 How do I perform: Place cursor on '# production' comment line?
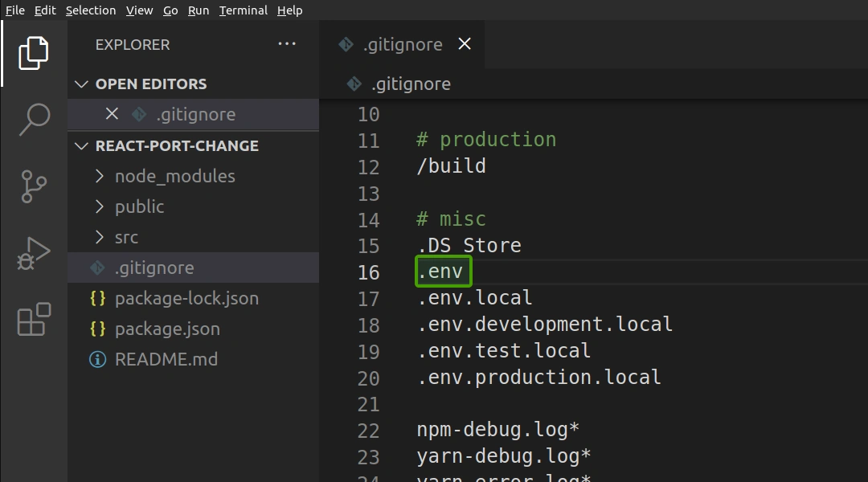point(486,140)
